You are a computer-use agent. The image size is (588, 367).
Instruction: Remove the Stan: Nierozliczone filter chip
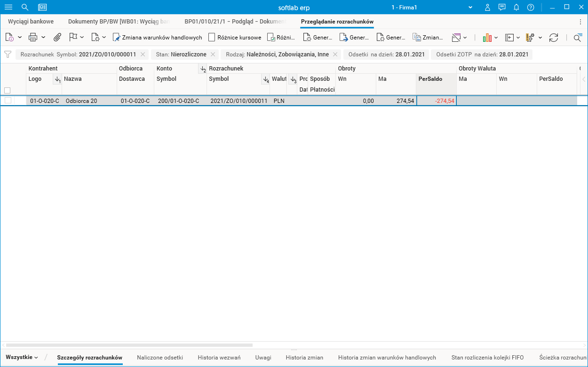coord(213,55)
